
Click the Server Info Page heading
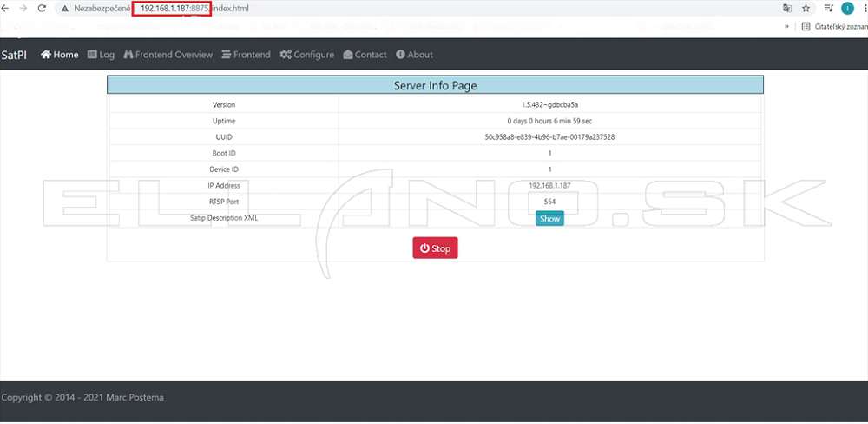point(435,85)
